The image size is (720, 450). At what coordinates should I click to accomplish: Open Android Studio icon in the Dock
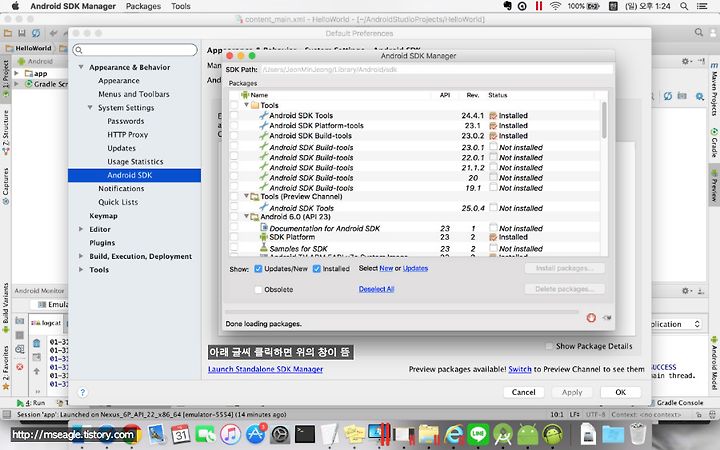[x=503, y=434]
